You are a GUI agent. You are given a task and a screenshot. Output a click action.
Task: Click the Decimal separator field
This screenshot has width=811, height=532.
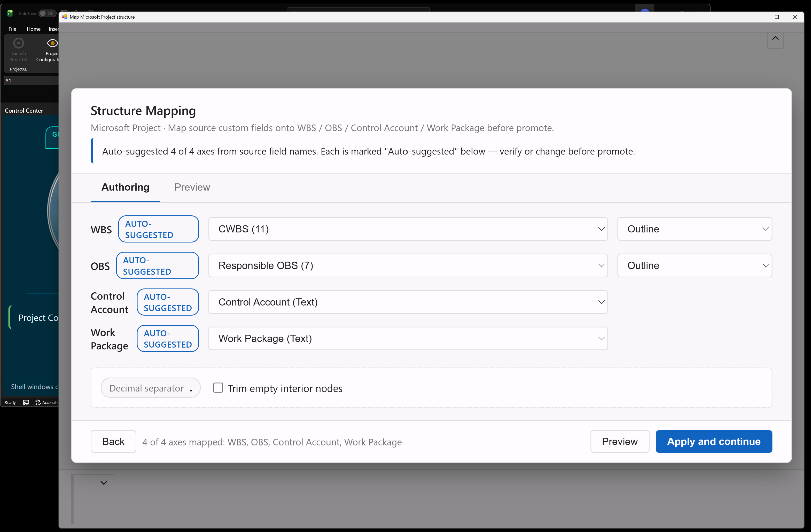(151, 388)
